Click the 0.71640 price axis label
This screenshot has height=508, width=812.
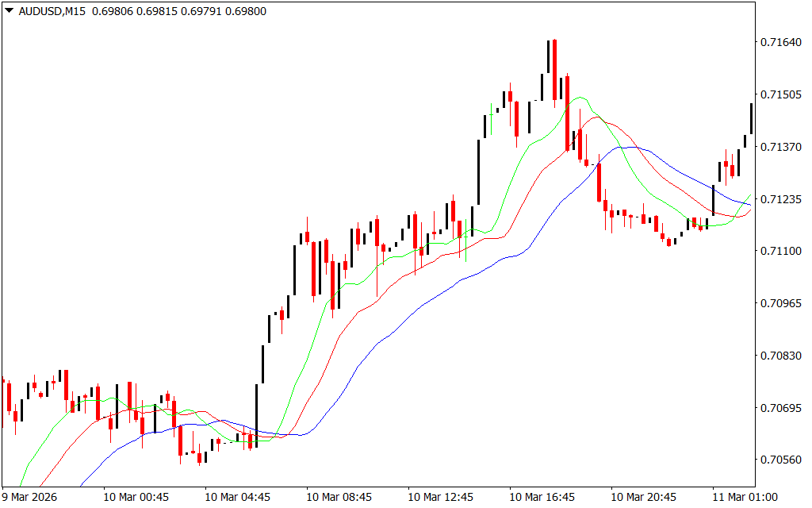[780, 42]
